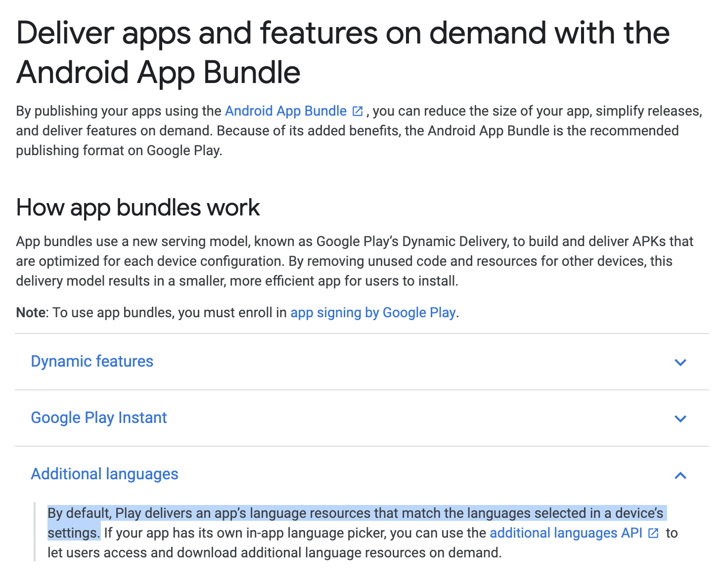The width and height of the screenshot is (722, 588).
Task: Click the bold Note label
Action: pyautogui.click(x=31, y=312)
